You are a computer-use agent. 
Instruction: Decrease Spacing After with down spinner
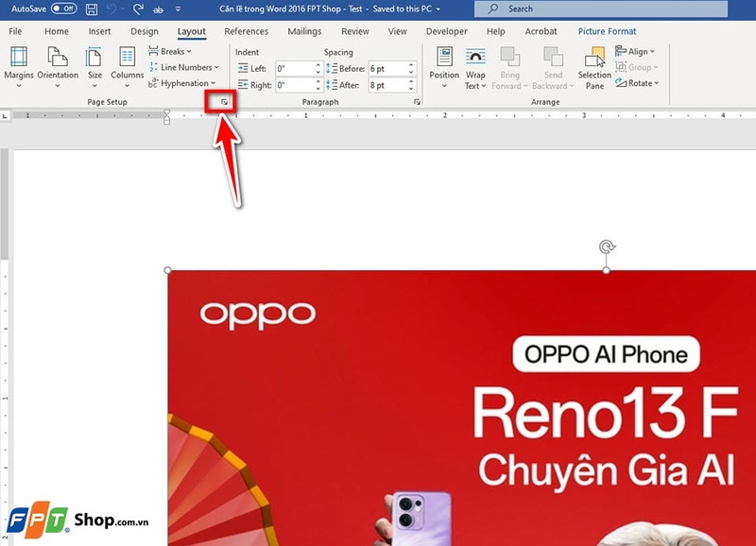coord(411,89)
